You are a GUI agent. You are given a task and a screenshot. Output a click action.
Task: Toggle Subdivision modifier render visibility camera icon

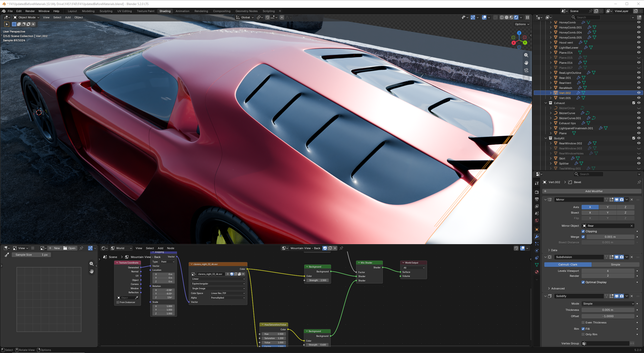(622, 257)
